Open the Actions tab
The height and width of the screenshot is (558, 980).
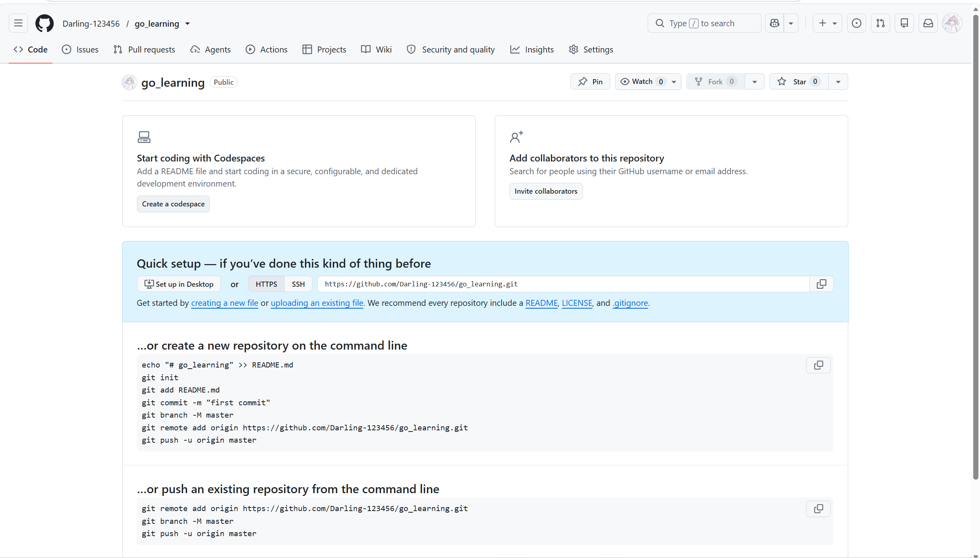(267, 49)
